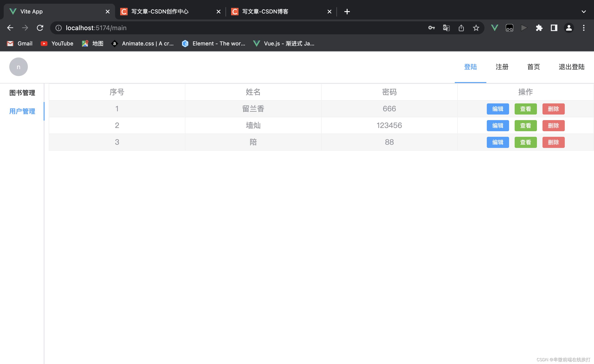Select the name cell 留兰香
The image size is (594, 364).
pyautogui.click(x=253, y=109)
